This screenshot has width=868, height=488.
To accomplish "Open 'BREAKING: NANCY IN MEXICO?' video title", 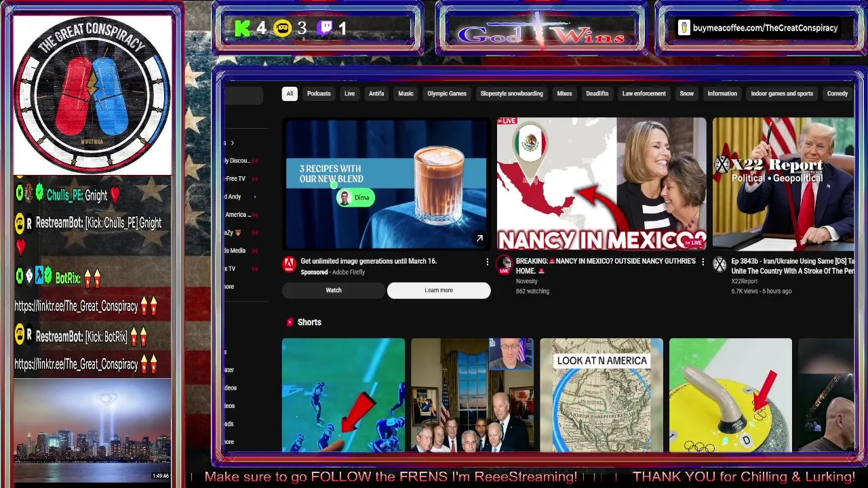I will coord(606,266).
